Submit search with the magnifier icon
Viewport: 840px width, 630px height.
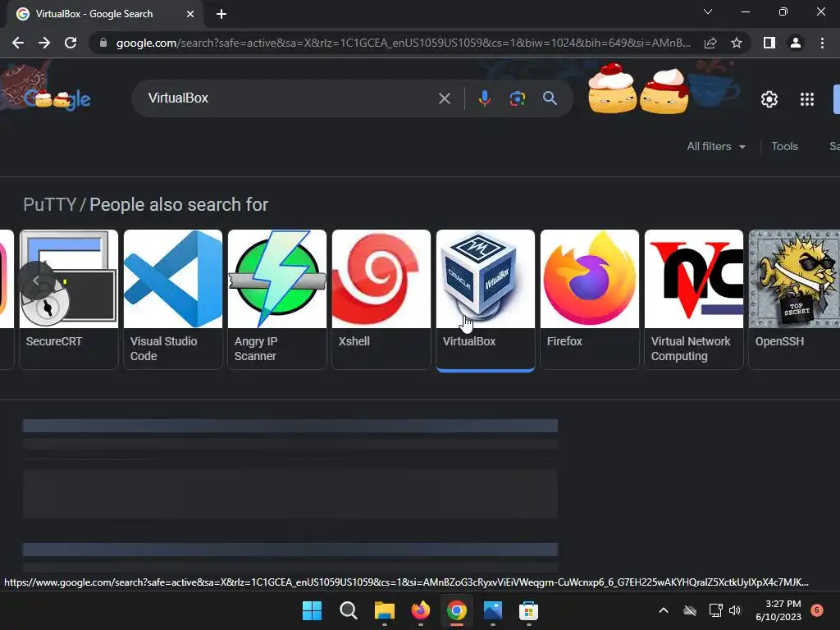(550, 98)
